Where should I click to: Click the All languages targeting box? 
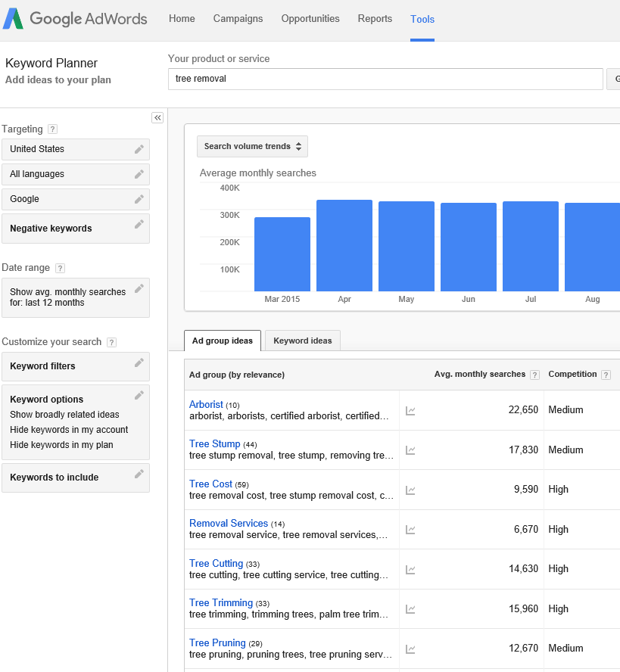coord(76,174)
